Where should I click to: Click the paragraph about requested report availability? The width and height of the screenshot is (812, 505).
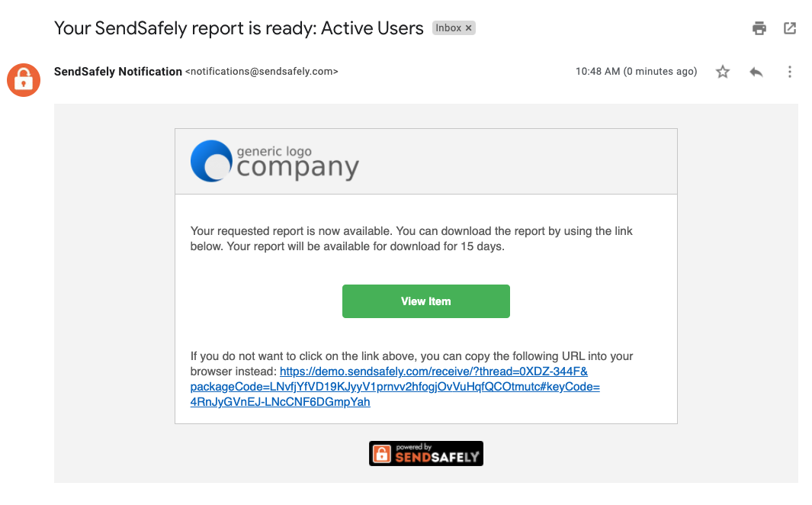(411, 239)
